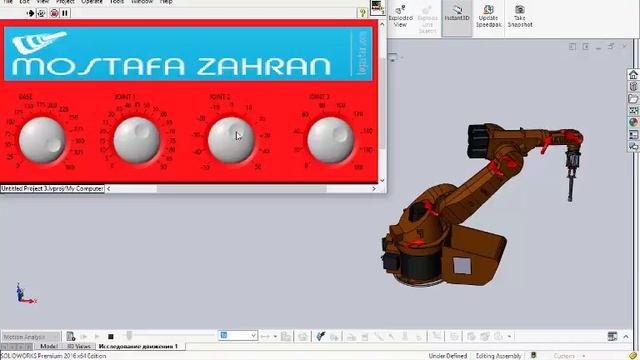Open the LabVIEW Window menu
The width and height of the screenshot is (640, 360).
tap(142, 2)
